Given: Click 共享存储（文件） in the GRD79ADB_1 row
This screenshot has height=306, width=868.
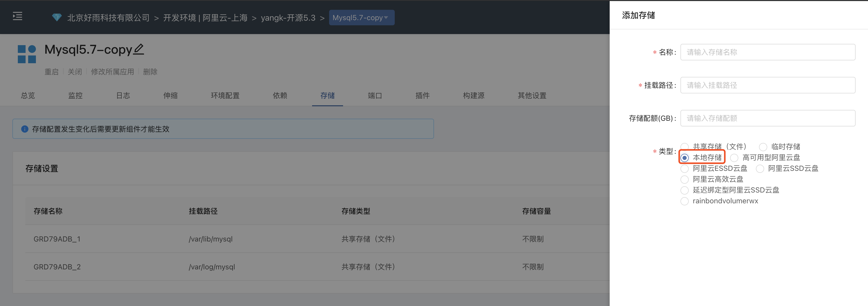Looking at the screenshot, I should pos(368,239).
